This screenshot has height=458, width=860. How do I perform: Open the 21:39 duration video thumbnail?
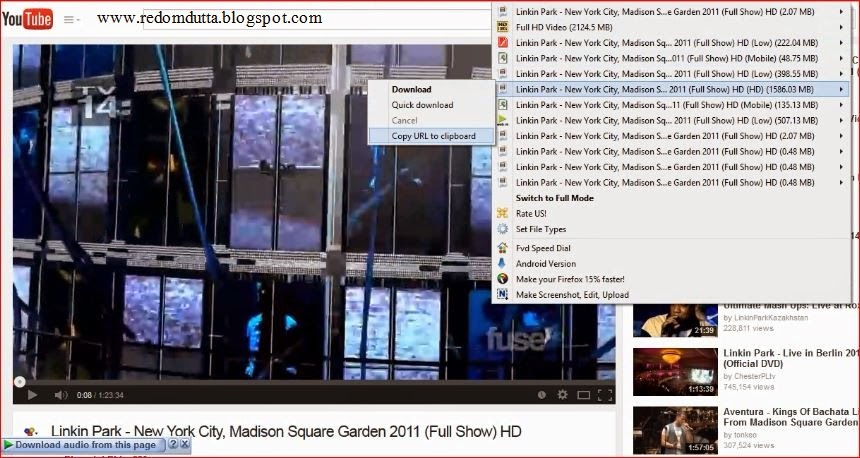tap(675, 320)
